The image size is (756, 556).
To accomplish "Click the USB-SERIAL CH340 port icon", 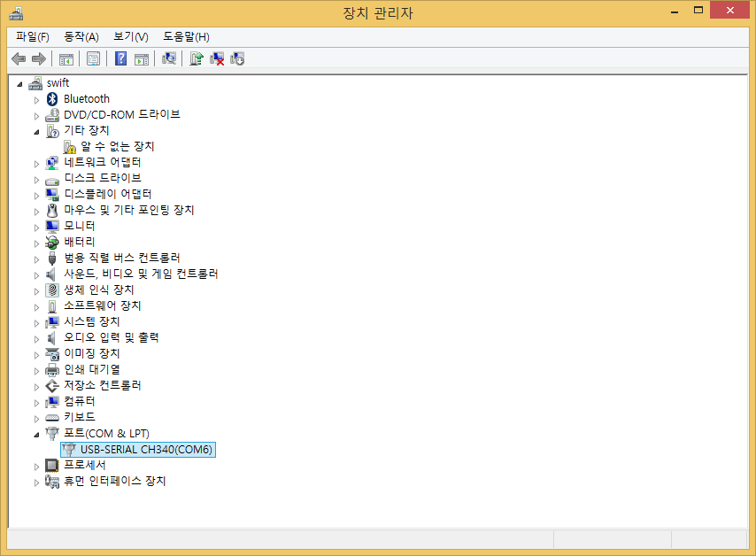I will 69,450.
